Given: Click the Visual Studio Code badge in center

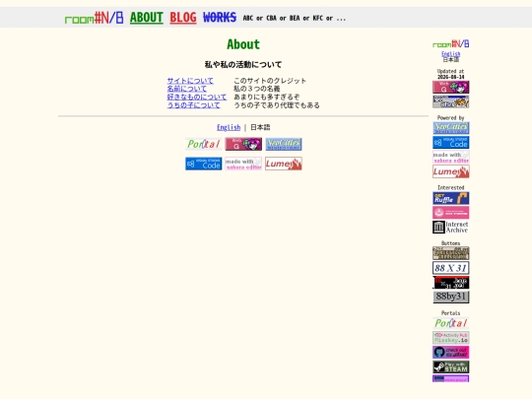Looking at the screenshot, I should click(204, 164).
